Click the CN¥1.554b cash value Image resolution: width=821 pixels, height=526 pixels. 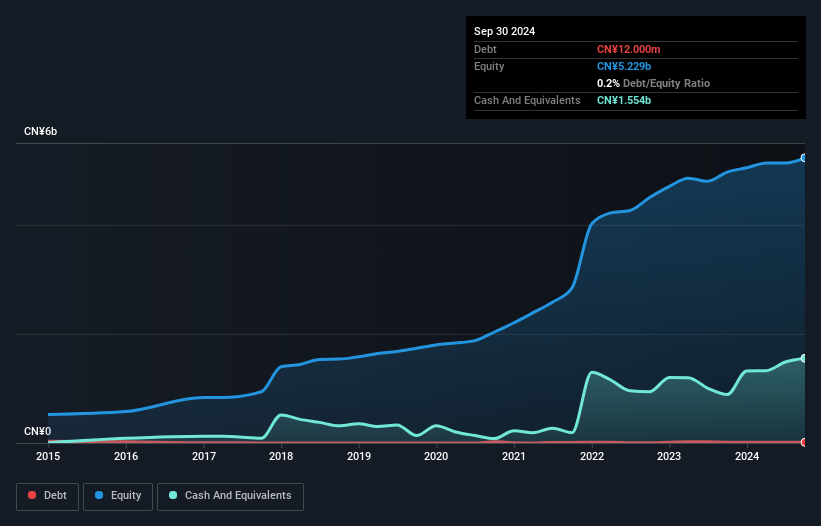(624, 100)
